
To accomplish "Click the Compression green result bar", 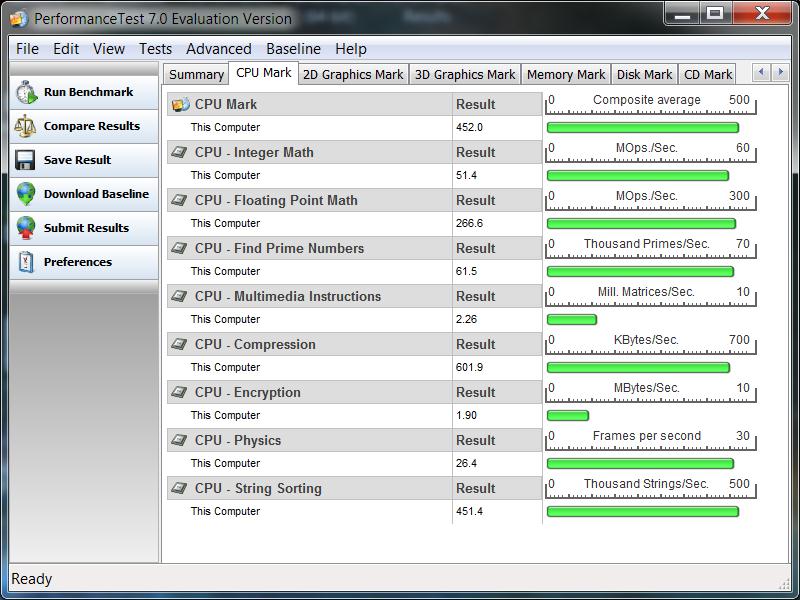I will (638, 367).
